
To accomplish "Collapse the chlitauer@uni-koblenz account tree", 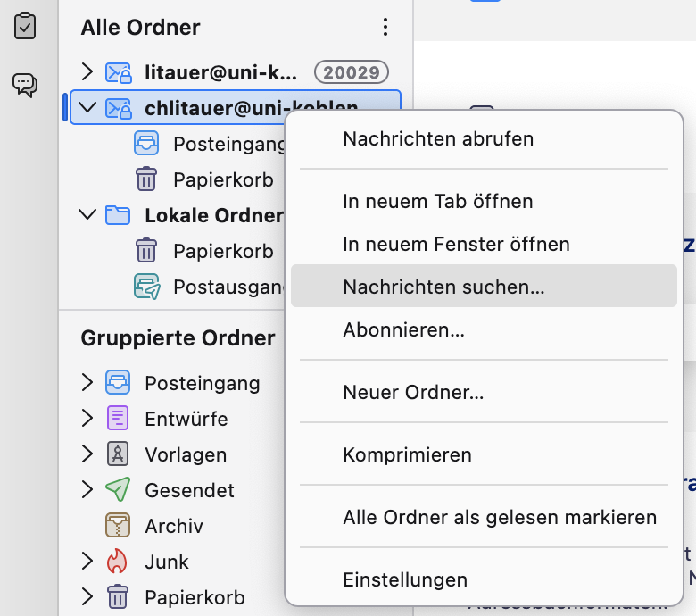I will point(87,108).
